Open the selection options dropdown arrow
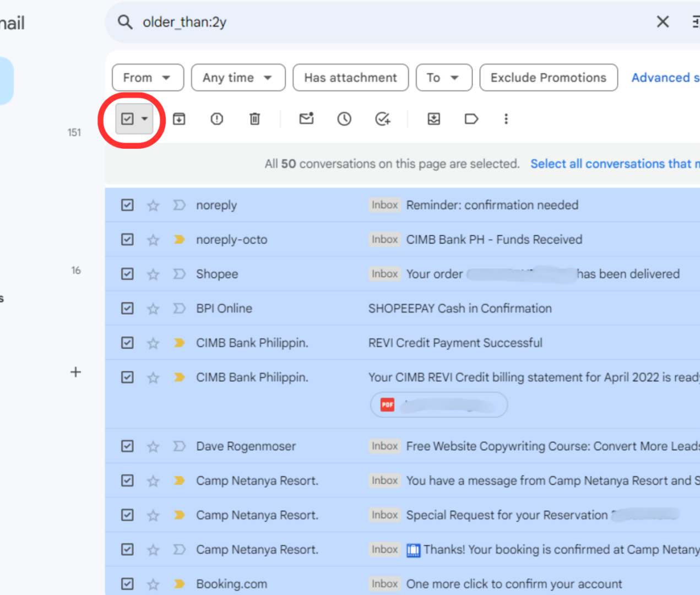 [x=144, y=118]
